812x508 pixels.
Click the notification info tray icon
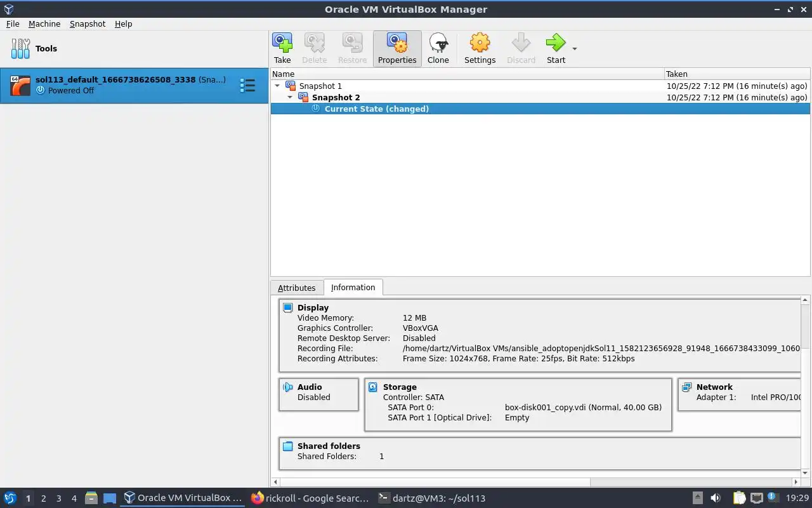(772, 497)
